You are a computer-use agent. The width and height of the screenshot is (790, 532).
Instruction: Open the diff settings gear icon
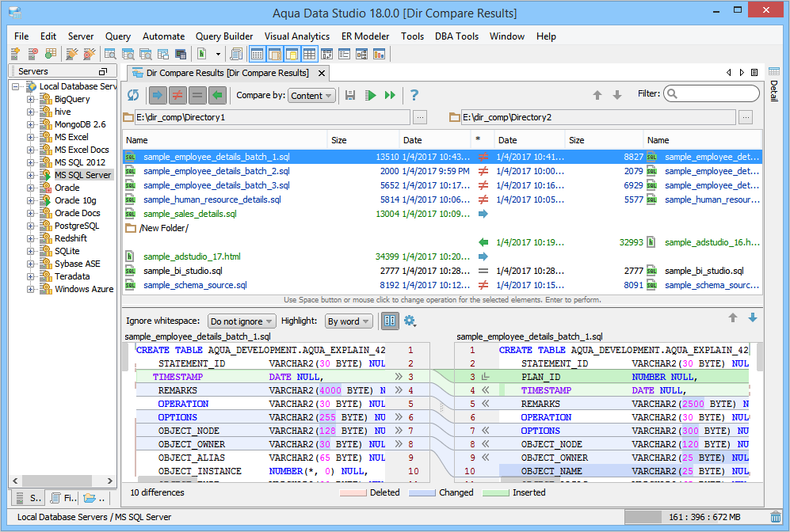(410, 321)
